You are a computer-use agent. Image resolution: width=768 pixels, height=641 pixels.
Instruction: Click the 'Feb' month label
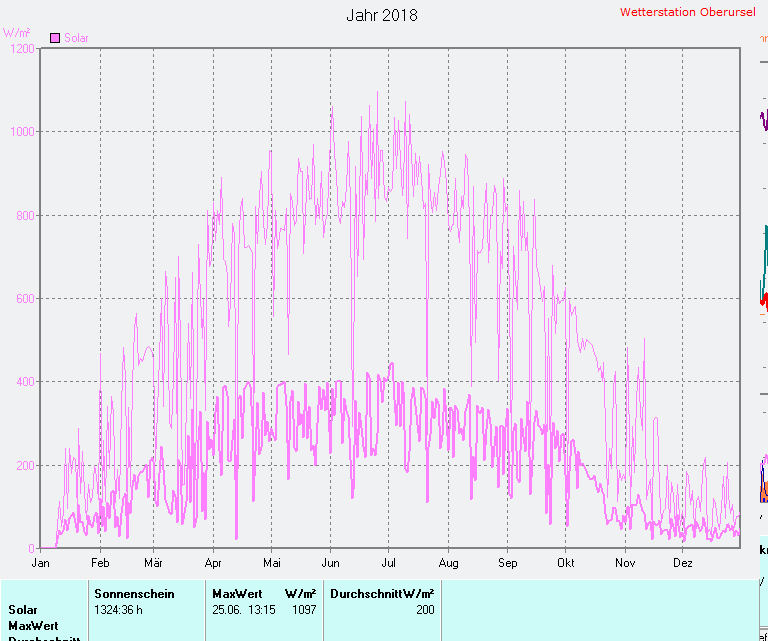[x=100, y=563]
